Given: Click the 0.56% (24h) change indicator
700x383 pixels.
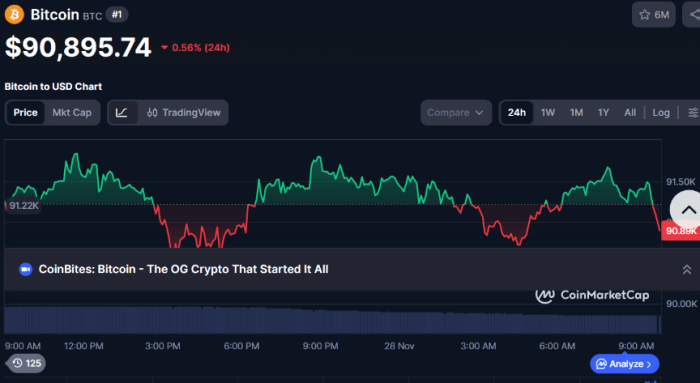Looking at the screenshot, I should tap(196, 48).
